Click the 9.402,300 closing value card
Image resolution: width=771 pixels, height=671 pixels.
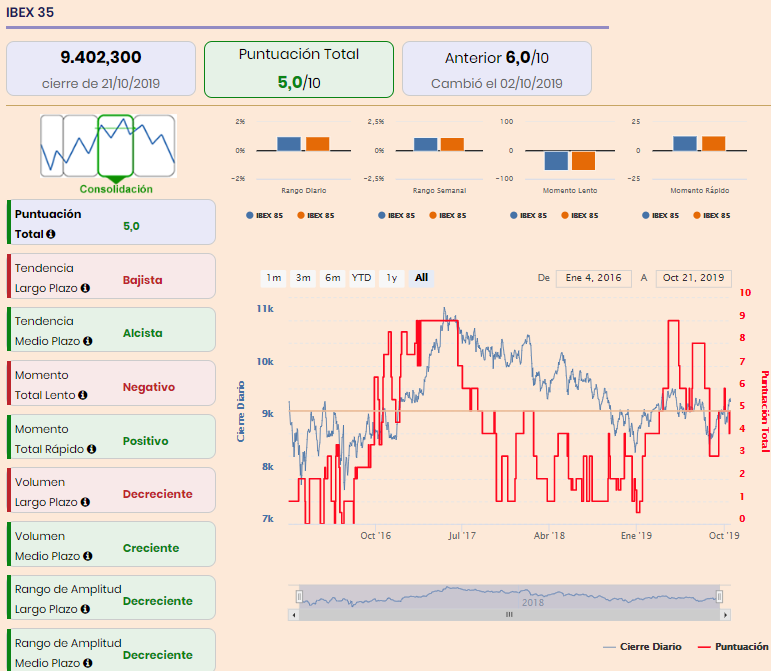pos(101,69)
